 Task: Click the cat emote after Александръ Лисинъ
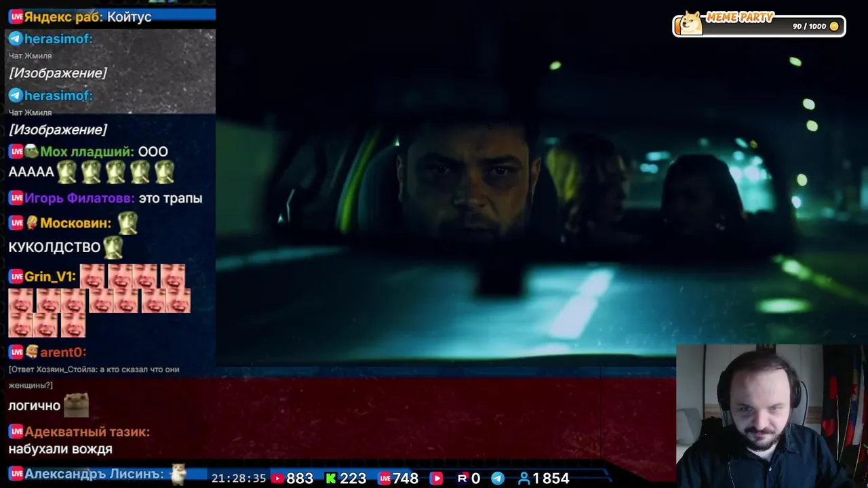(x=178, y=474)
